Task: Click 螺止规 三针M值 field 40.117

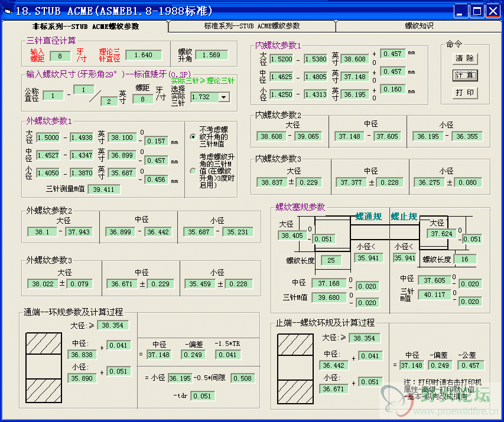Action: tap(434, 295)
